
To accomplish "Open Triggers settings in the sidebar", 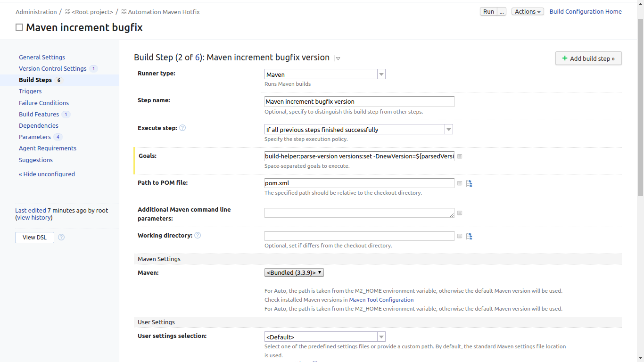I will [30, 91].
